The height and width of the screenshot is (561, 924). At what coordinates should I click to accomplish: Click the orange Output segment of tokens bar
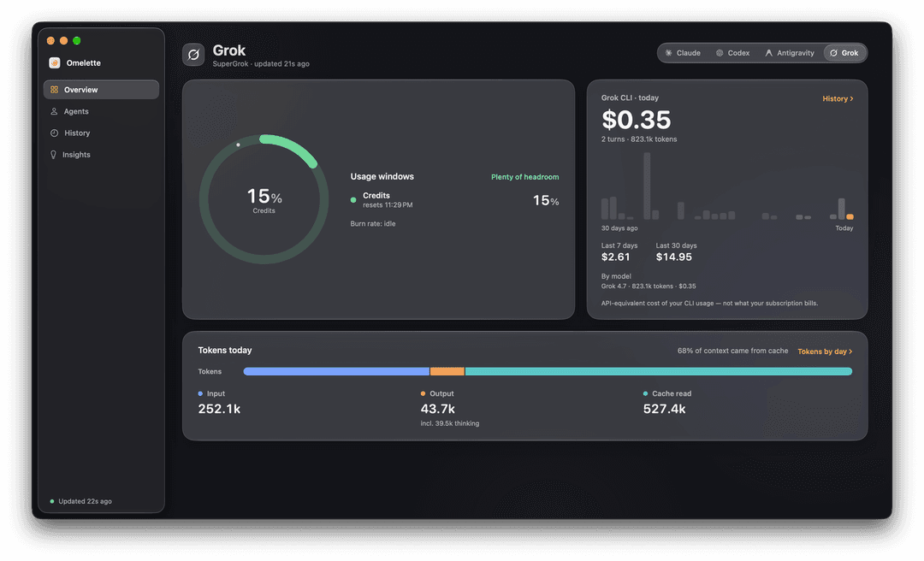[447, 371]
